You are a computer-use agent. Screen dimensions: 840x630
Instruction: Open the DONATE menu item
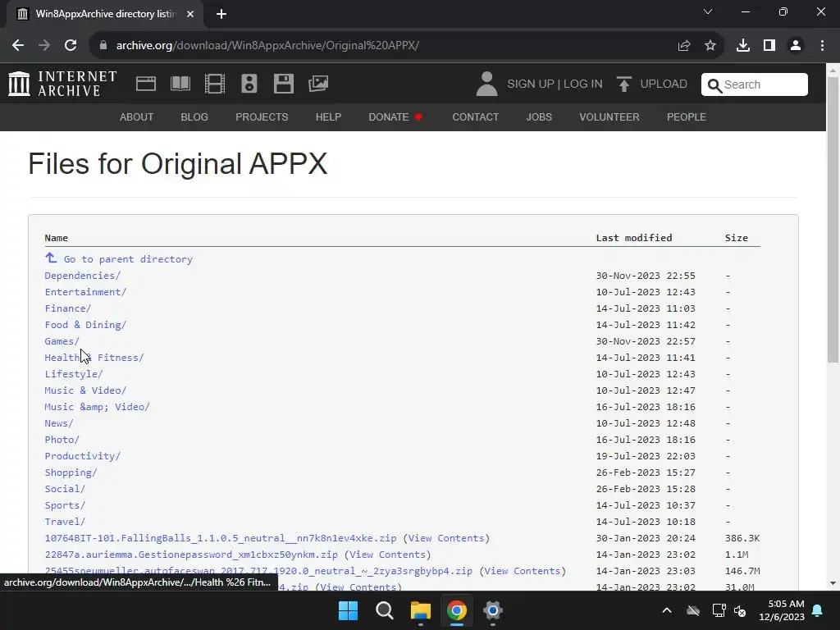(x=395, y=116)
